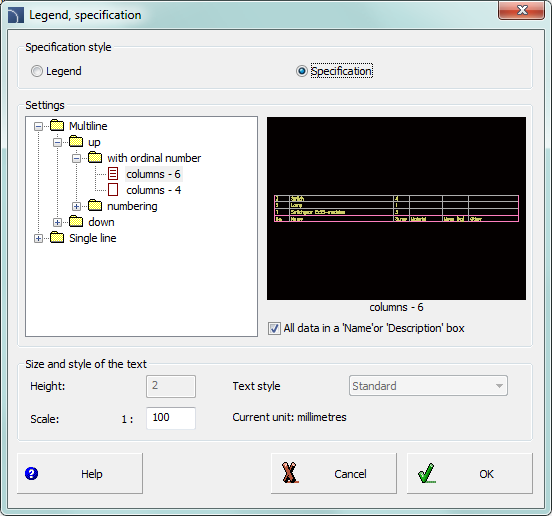Click the numbering folder icon
Image resolution: width=552 pixels, height=516 pixels.
pyautogui.click(x=95, y=206)
